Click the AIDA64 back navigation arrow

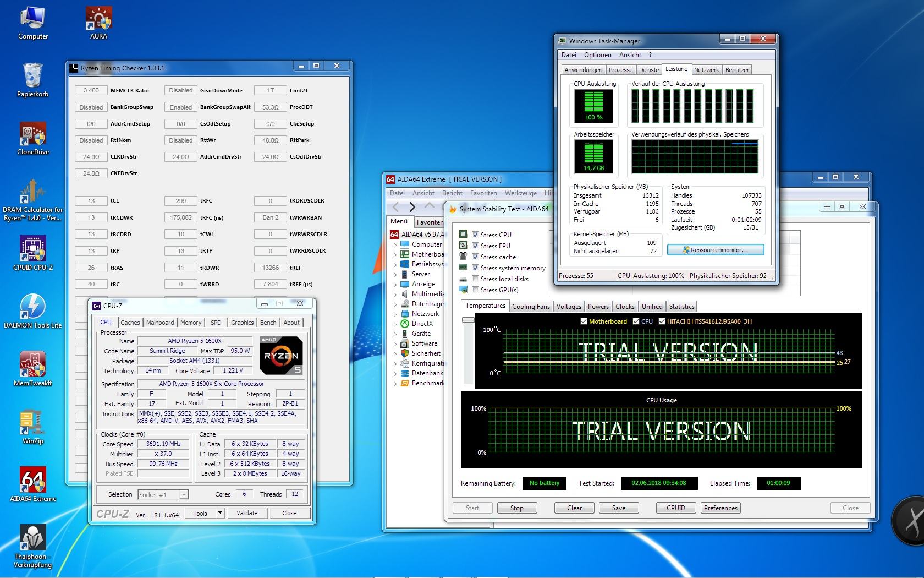(x=395, y=207)
